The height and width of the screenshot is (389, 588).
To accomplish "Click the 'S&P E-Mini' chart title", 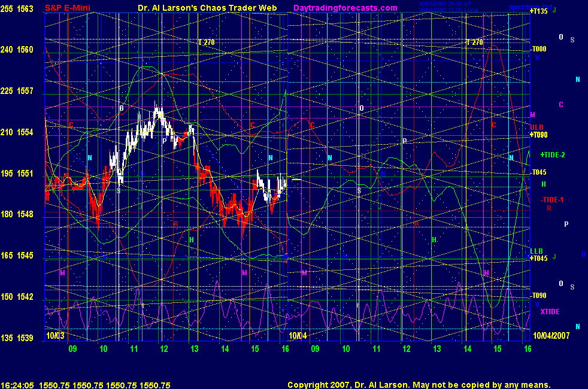I will tap(68, 8).
